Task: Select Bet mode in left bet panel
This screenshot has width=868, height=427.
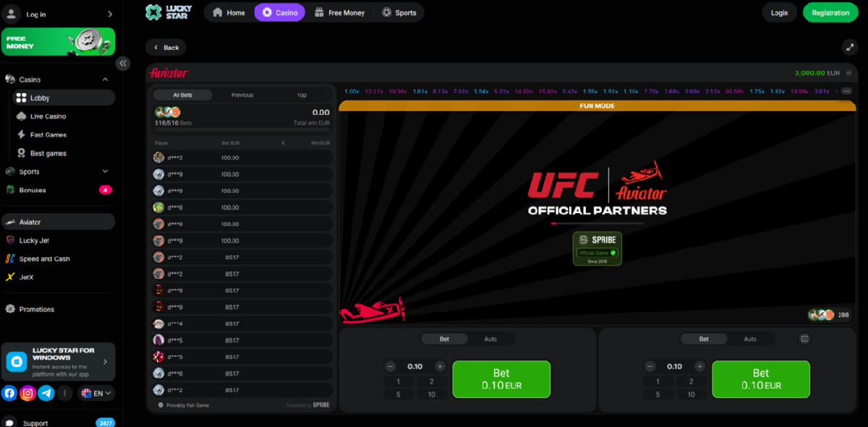Action: [x=444, y=339]
